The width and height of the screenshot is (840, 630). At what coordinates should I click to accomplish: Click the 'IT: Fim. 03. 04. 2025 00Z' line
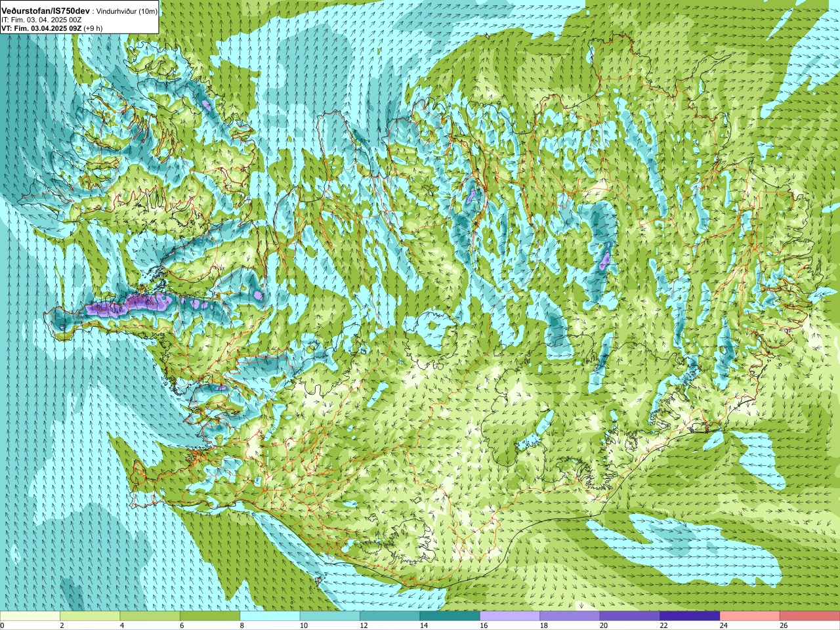[42, 20]
